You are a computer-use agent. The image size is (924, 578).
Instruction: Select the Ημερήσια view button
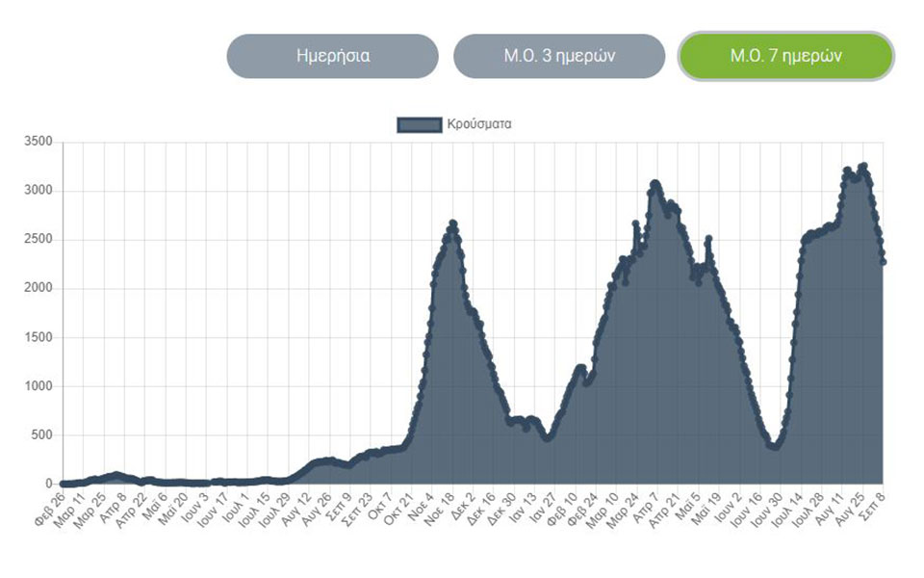(332, 56)
